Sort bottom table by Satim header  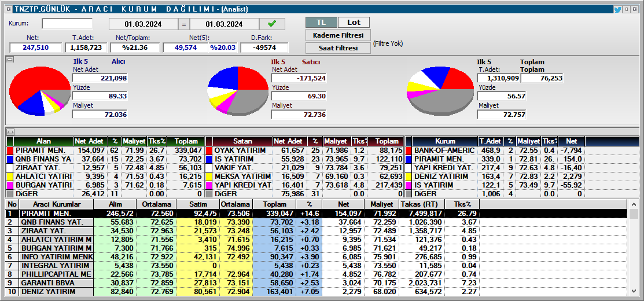coord(197,204)
